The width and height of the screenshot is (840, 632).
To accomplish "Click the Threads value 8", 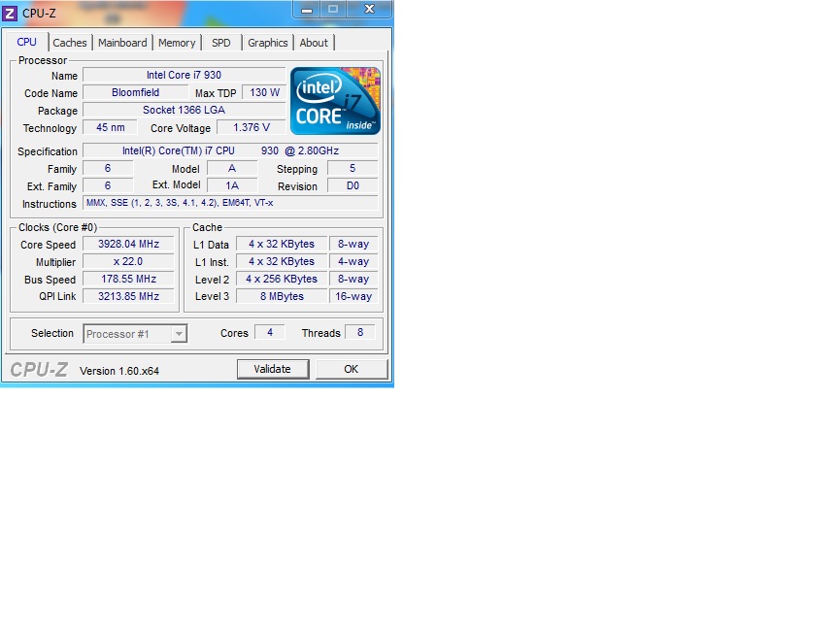I will [360, 332].
